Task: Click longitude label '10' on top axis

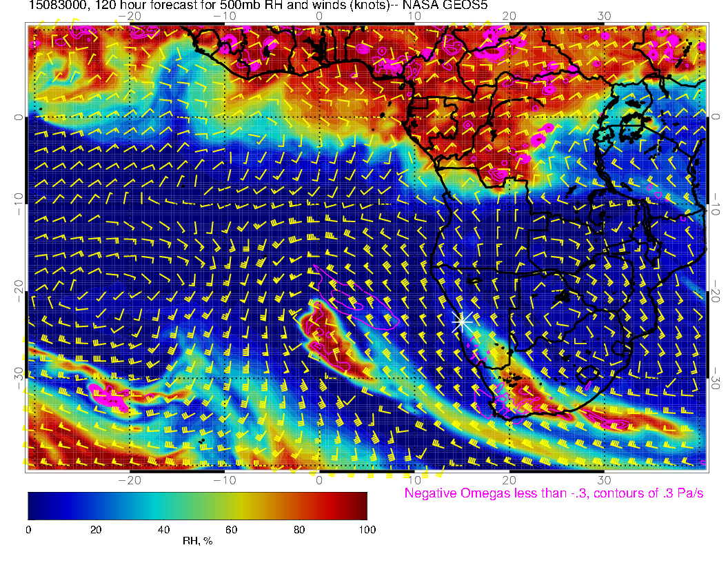Action: point(414,17)
